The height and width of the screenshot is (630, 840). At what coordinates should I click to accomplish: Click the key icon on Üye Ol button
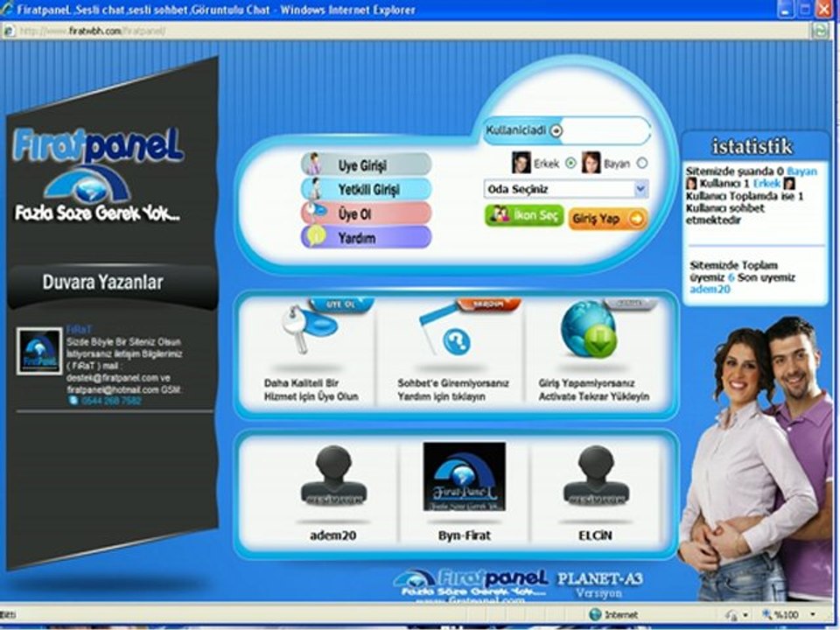pyautogui.click(x=315, y=212)
